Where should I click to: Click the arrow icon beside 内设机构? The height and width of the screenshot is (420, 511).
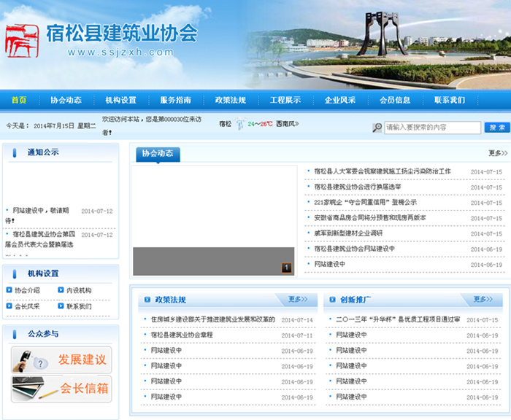point(61,290)
